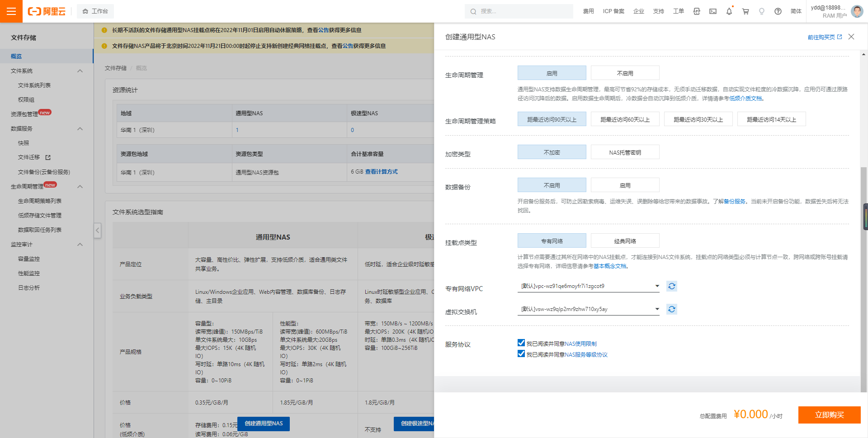This screenshot has width=868, height=438.
Task: Open the 工作台 workbench home
Action: tap(95, 11)
